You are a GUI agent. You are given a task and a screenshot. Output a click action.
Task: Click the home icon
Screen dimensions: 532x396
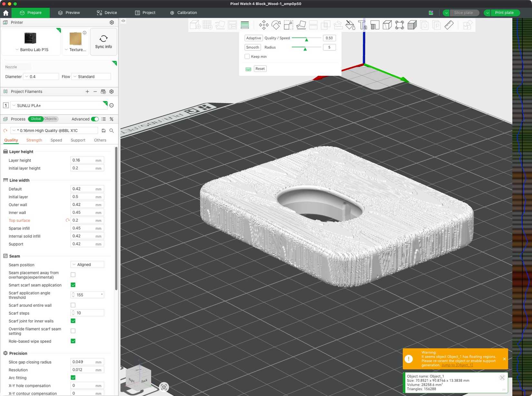pyautogui.click(x=6, y=13)
